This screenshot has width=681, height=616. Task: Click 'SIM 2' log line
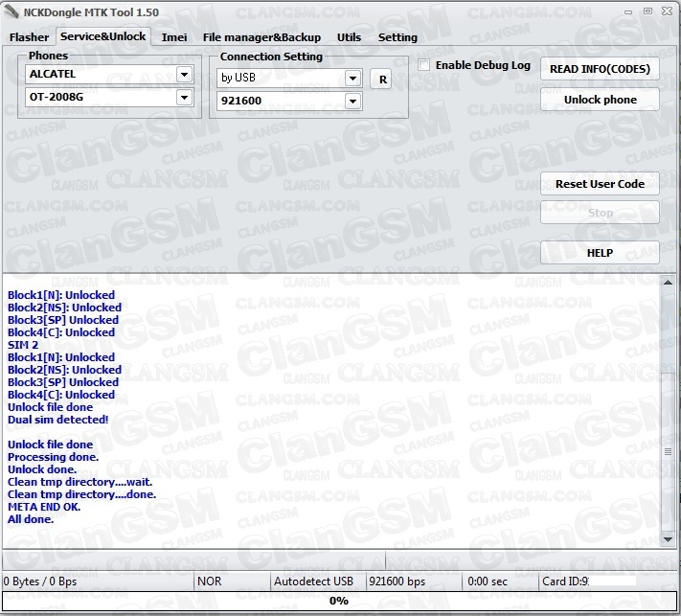(x=23, y=345)
